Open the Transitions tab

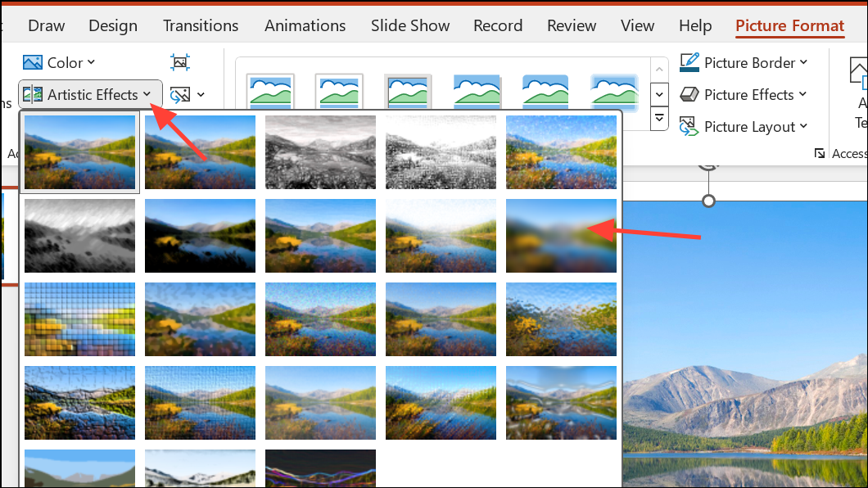tap(201, 25)
